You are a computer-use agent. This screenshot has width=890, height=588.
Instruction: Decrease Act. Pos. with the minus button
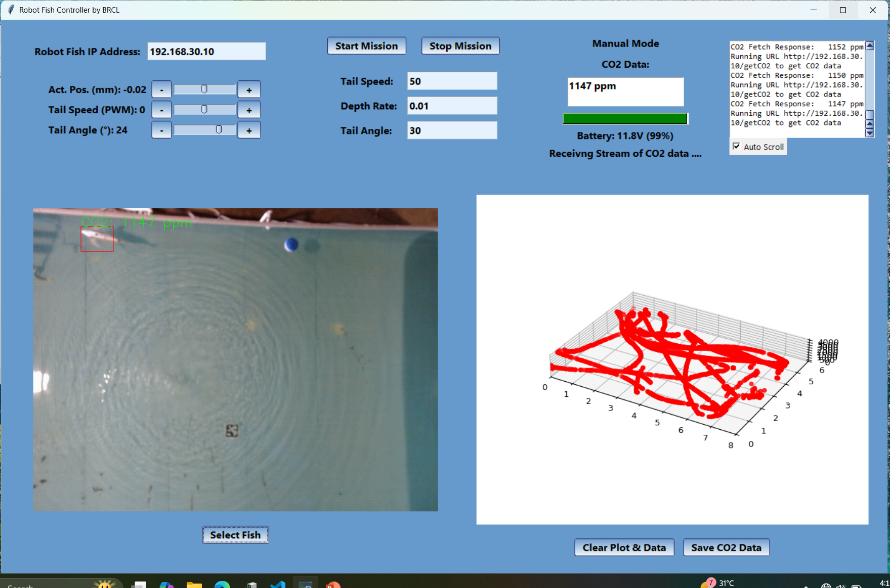(x=161, y=89)
